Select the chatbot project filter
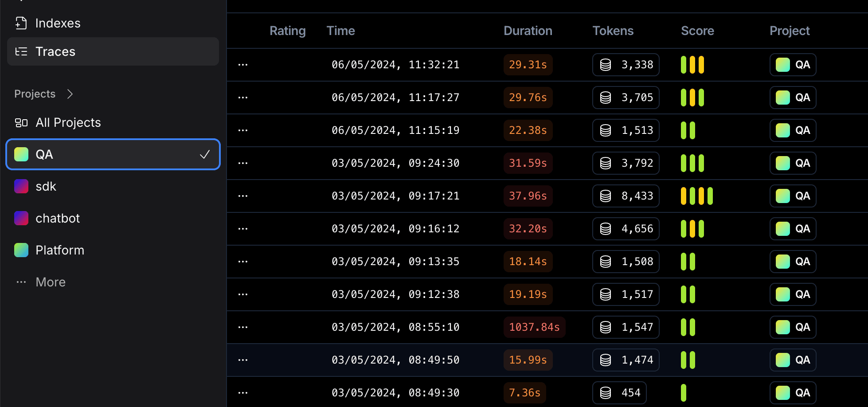The width and height of the screenshot is (868, 407). click(x=58, y=219)
